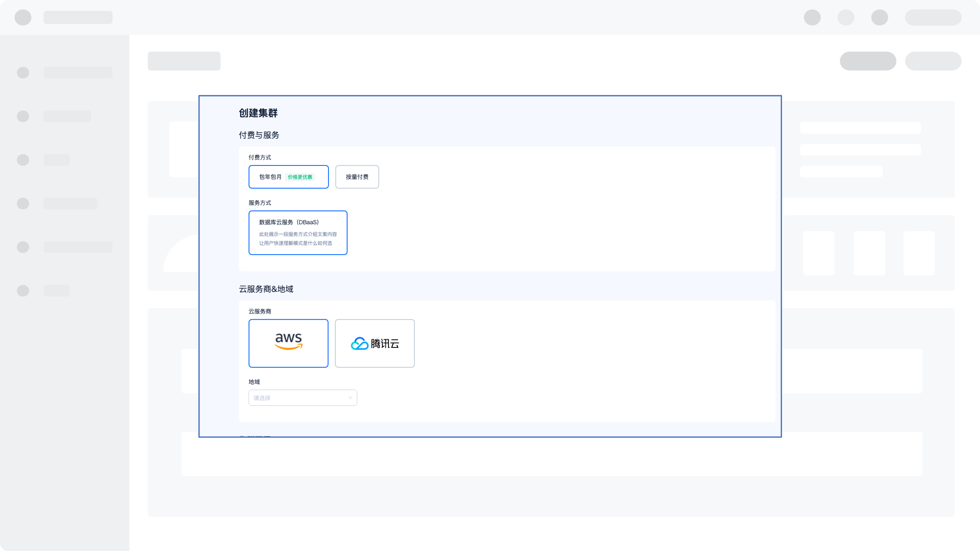The width and height of the screenshot is (980, 551).
Task: Expand the region selection list
Action: (302, 397)
